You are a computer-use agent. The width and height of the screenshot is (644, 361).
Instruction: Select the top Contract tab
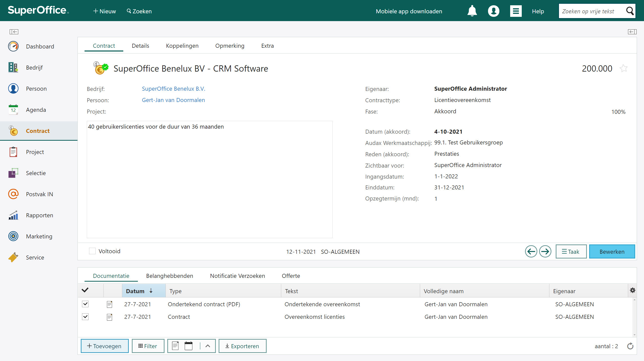(x=104, y=46)
